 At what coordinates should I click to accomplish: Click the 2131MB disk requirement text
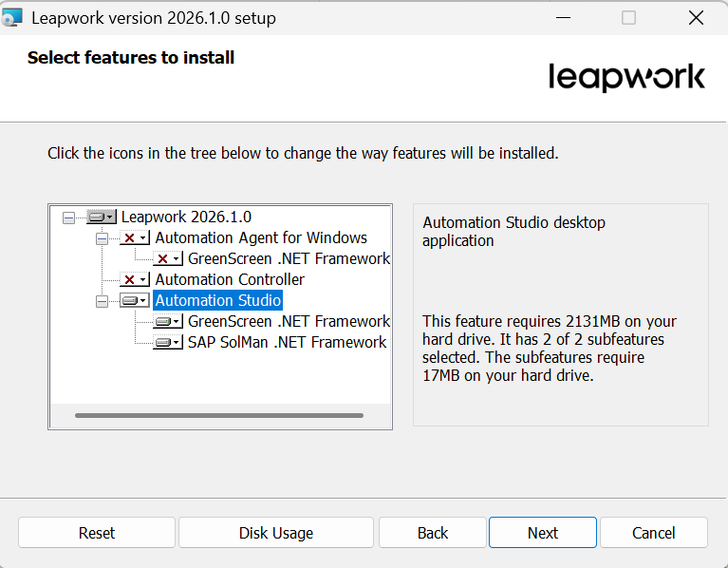coord(550,349)
